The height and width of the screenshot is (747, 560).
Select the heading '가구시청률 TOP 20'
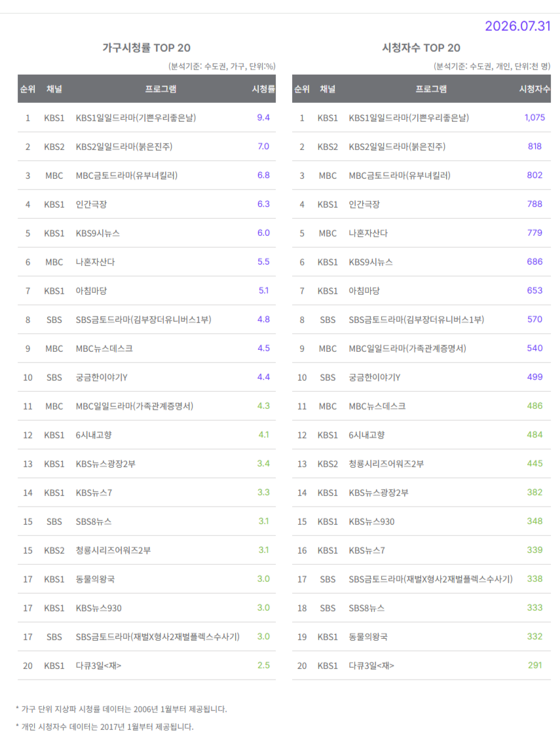coord(146,48)
